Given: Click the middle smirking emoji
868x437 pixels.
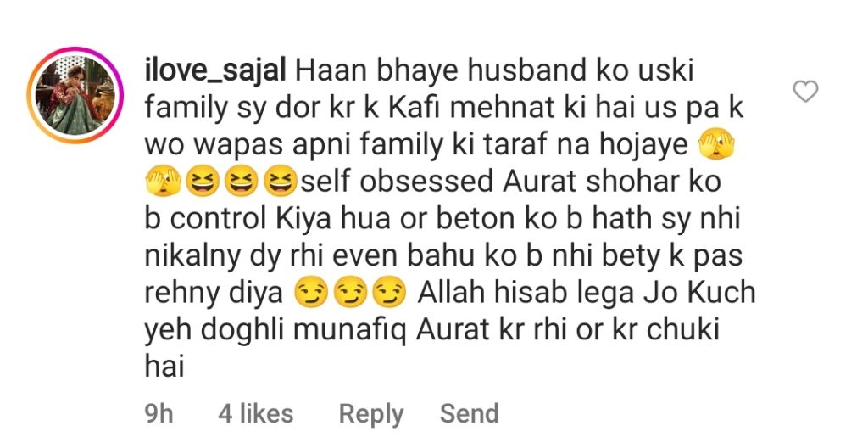Looking at the screenshot, I should coord(350,294).
